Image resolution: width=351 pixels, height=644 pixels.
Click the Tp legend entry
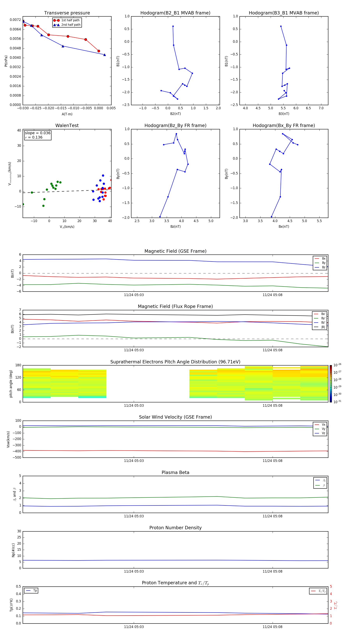click(x=31, y=591)
